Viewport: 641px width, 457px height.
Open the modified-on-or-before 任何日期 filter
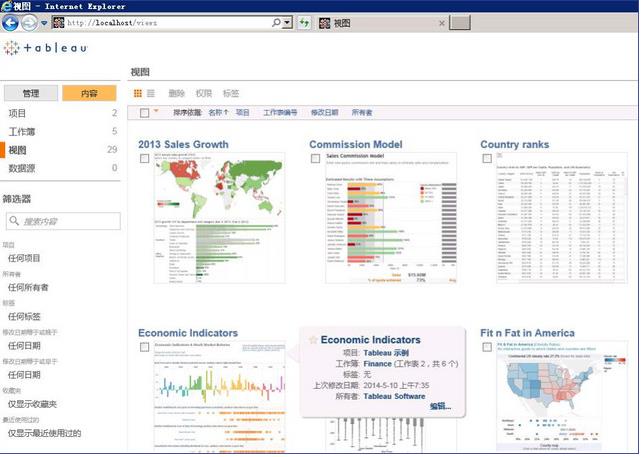(x=24, y=375)
